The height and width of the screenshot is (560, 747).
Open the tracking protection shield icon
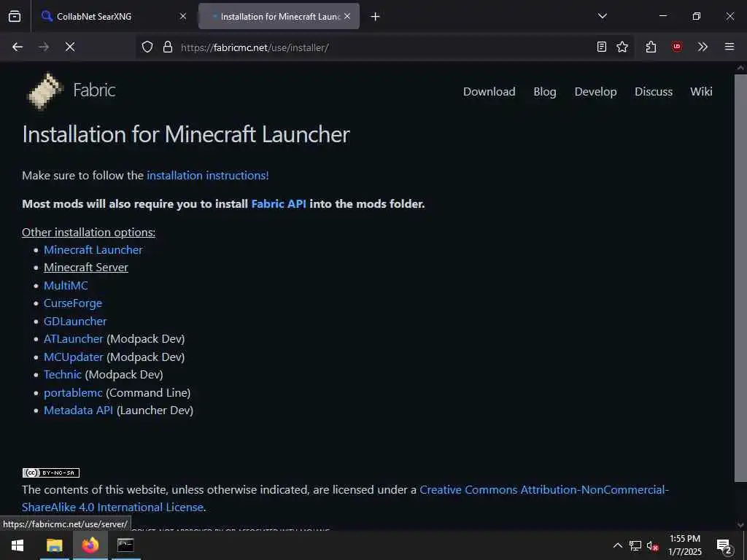[147, 47]
